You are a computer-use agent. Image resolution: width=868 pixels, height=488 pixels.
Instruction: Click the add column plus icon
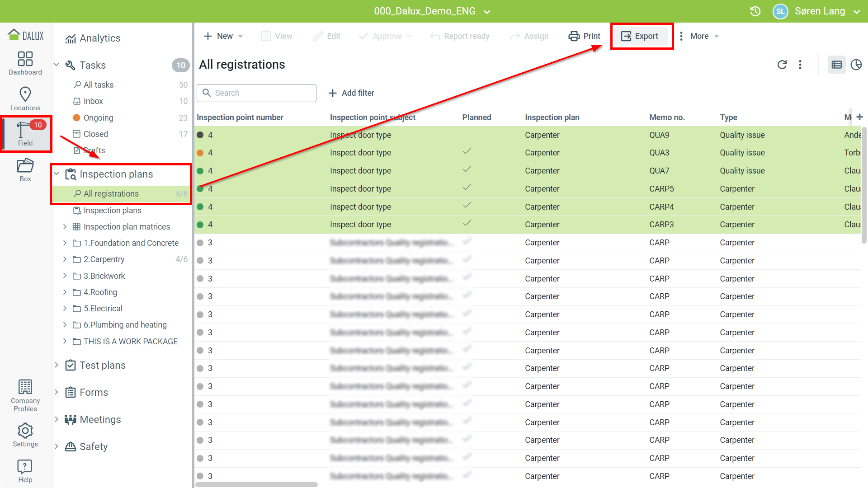coord(859,117)
